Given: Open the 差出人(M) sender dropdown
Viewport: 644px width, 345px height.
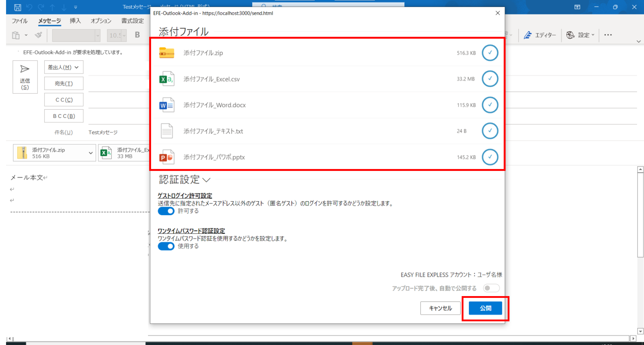Looking at the screenshot, I should click(64, 67).
